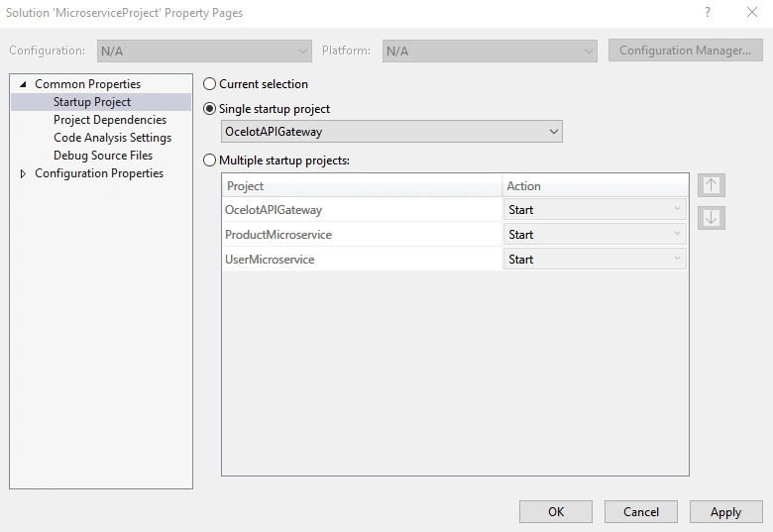
Task: Click the move down arrow button
Action: [x=711, y=218]
